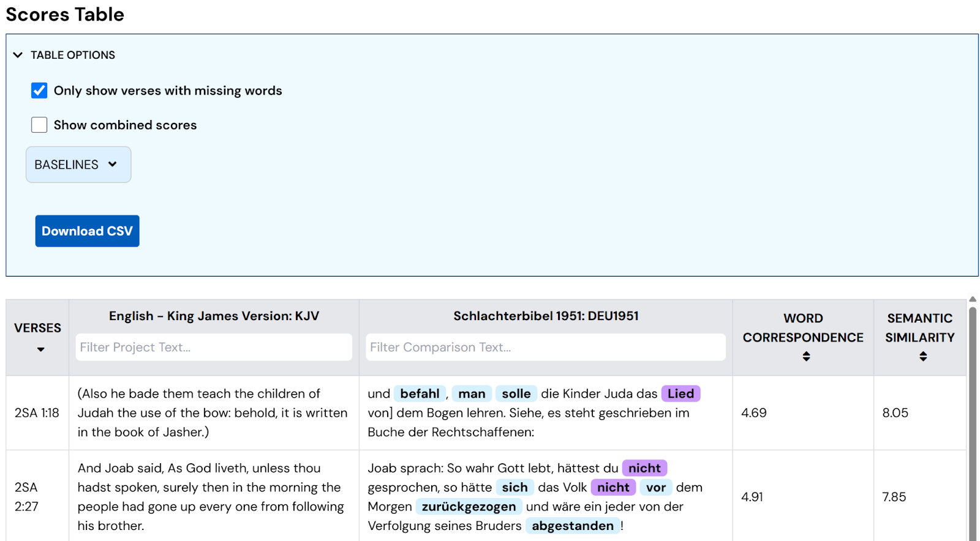
Task: Click highlighted word man
Action: coord(472,394)
